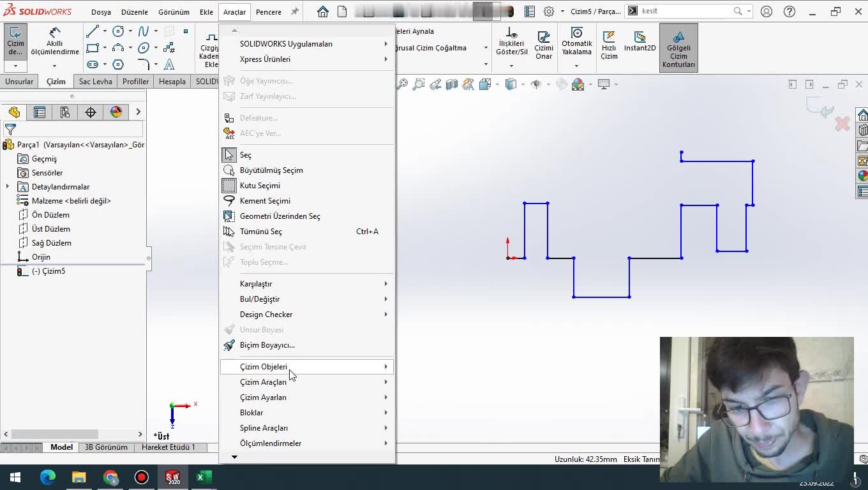Click Biçim Boyayıcı menu entry
The height and width of the screenshot is (490, 868).
(307, 345)
